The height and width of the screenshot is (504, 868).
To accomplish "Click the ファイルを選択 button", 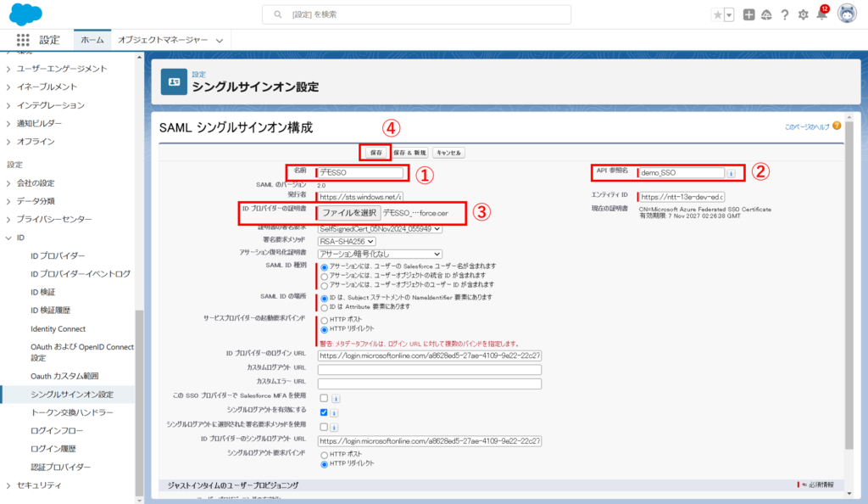I will pos(349,213).
